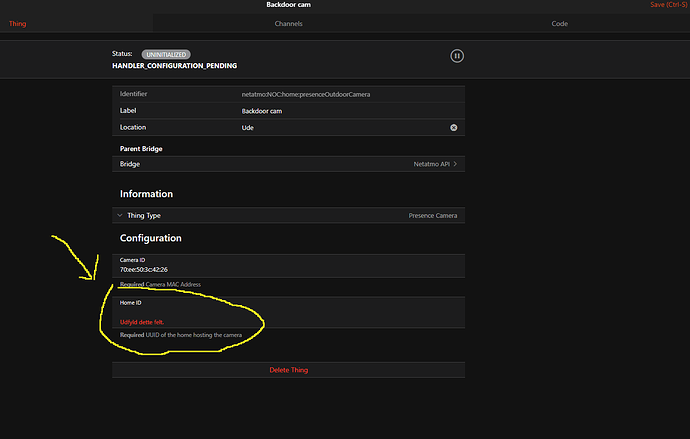690x439 pixels.
Task: Click the Parent Bridge heading
Action: point(141,149)
